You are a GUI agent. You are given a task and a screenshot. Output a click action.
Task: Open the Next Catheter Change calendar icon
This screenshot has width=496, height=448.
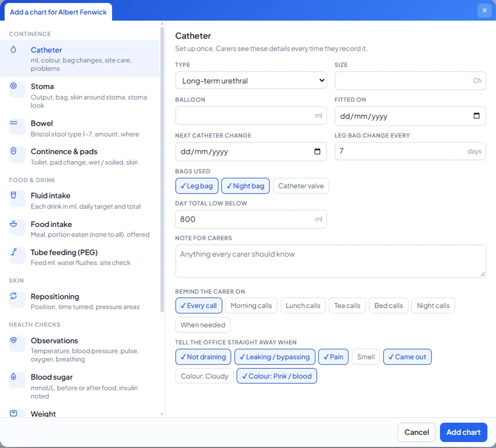coord(317,151)
